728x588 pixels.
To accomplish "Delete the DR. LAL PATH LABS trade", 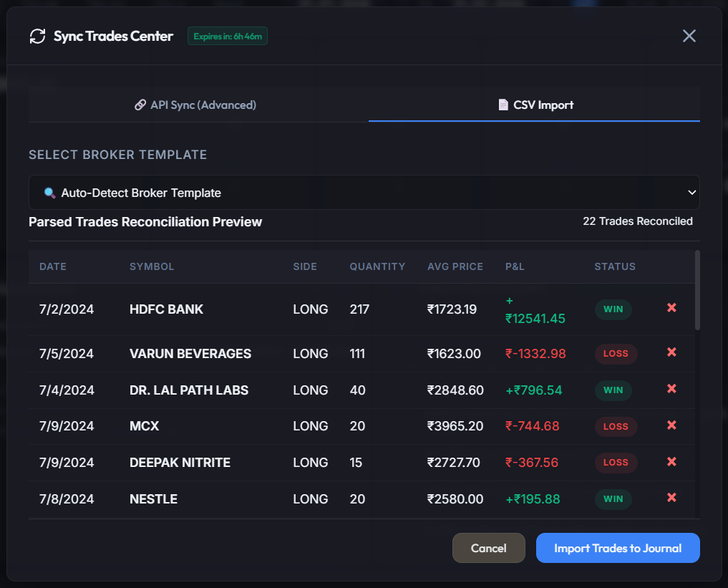I will coord(671,389).
